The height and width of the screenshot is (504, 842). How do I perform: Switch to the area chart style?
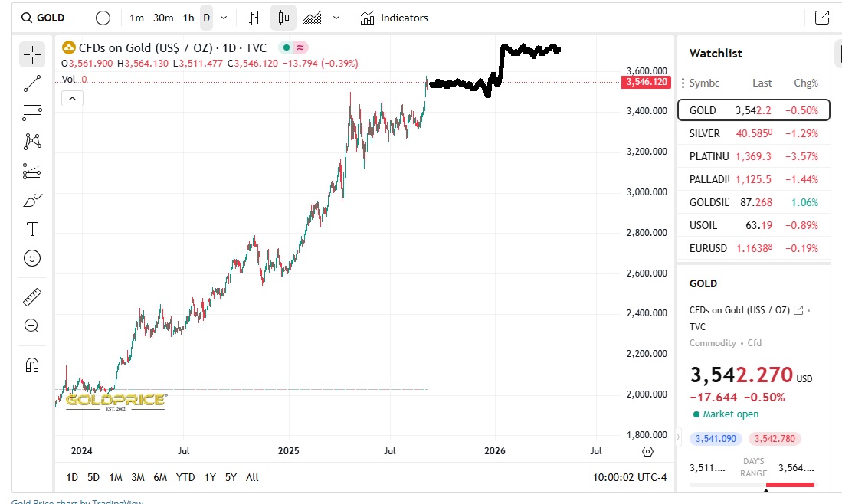point(312,18)
